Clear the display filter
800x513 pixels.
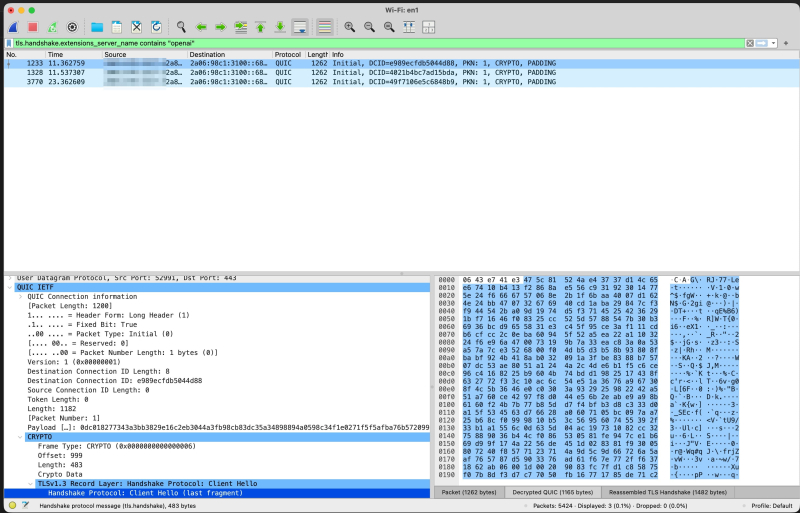click(x=750, y=43)
